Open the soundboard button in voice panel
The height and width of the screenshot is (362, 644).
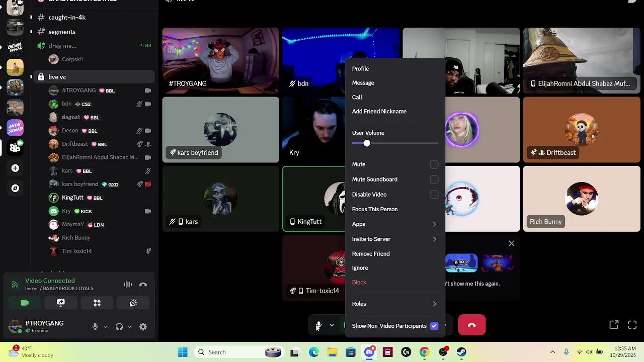[133, 303]
